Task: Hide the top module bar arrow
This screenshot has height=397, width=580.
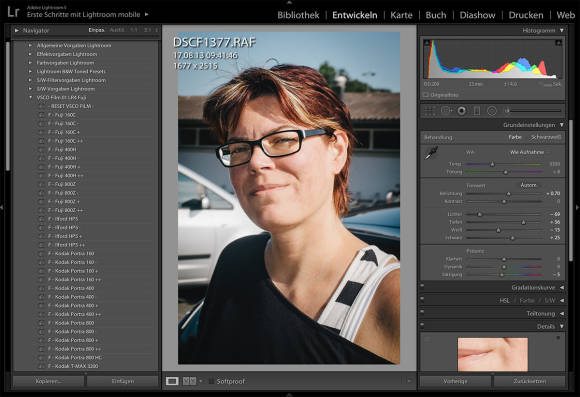Action: pyautogui.click(x=290, y=2)
